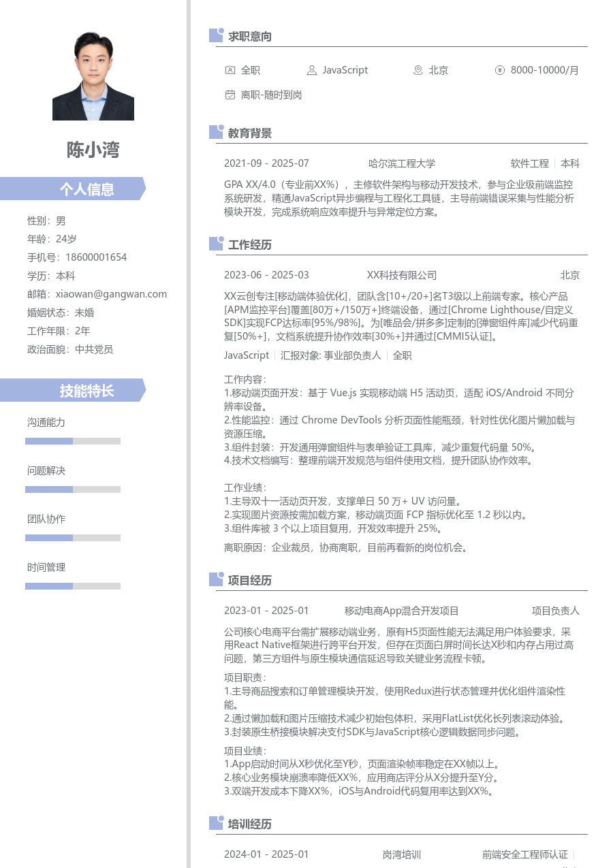Click the person icon next to JavaScript
Screen dimensions: 613x868
(311, 69)
